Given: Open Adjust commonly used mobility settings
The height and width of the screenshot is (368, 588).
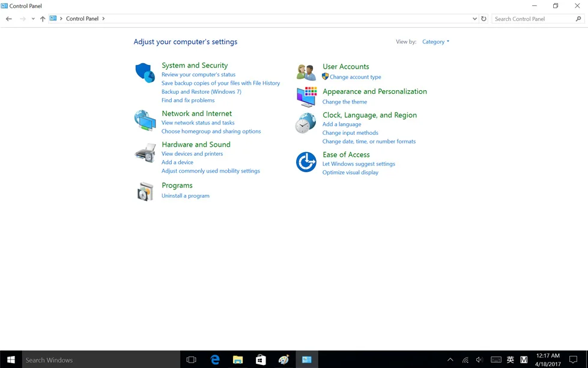Looking at the screenshot, I should 211,171.
